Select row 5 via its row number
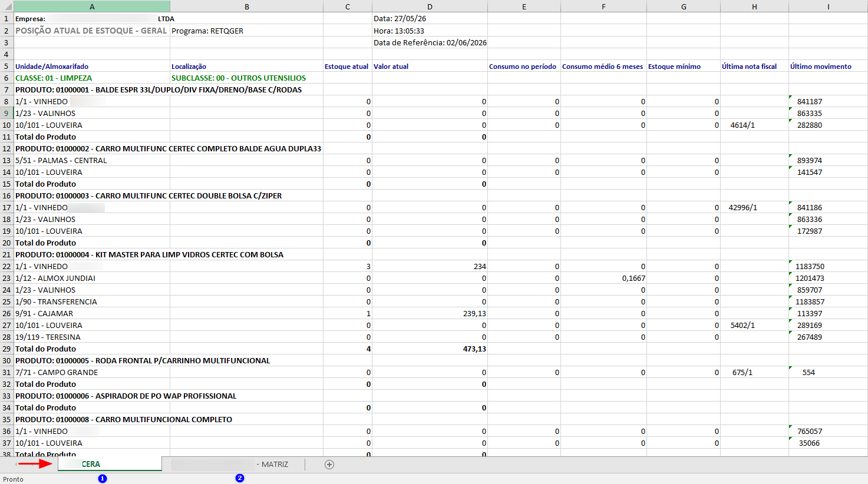 point(6,66)
